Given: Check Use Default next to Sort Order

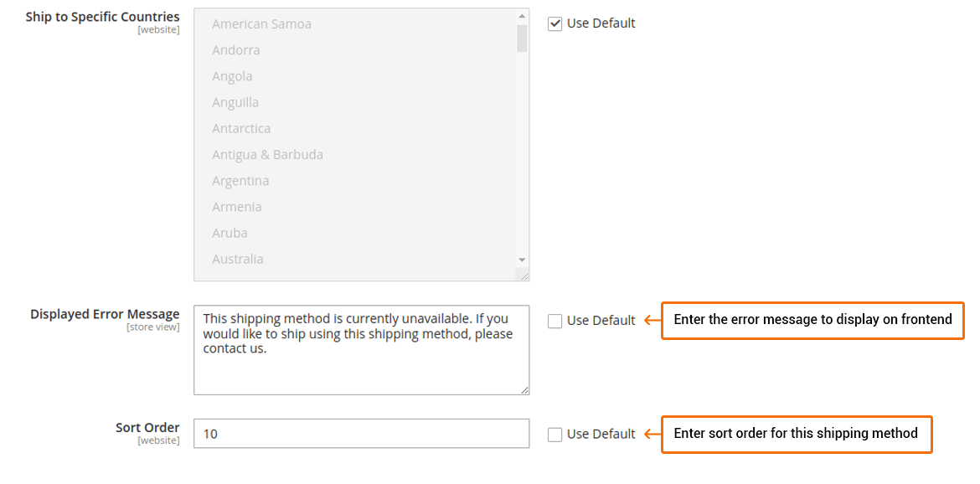Looking at the screenshot, I should [x=554, y=434].
